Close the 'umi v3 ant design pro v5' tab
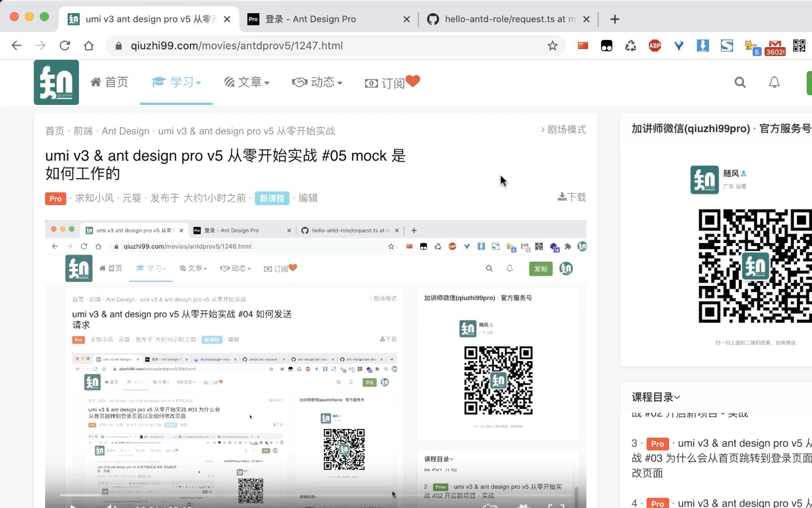The image size is (812, 508). coord(227,19)
